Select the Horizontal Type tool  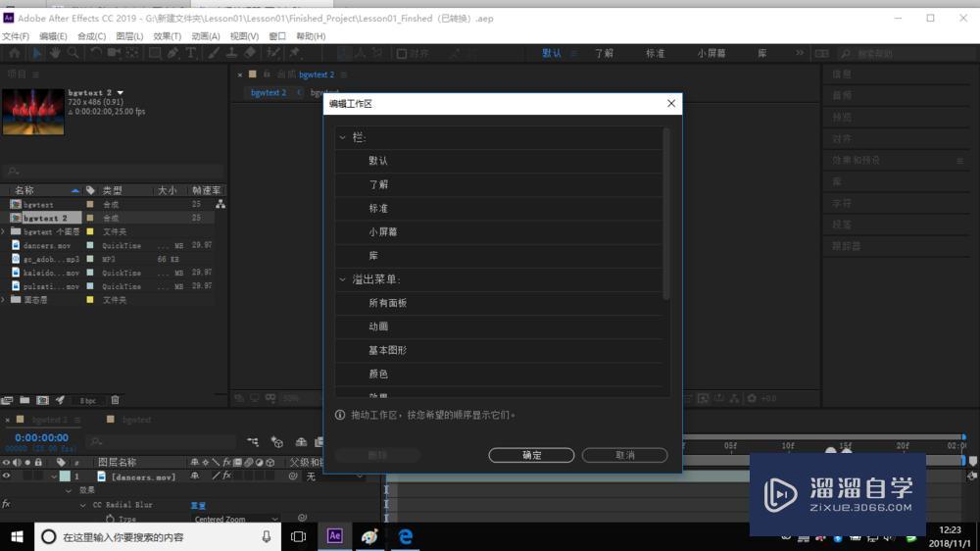[191, 53]
